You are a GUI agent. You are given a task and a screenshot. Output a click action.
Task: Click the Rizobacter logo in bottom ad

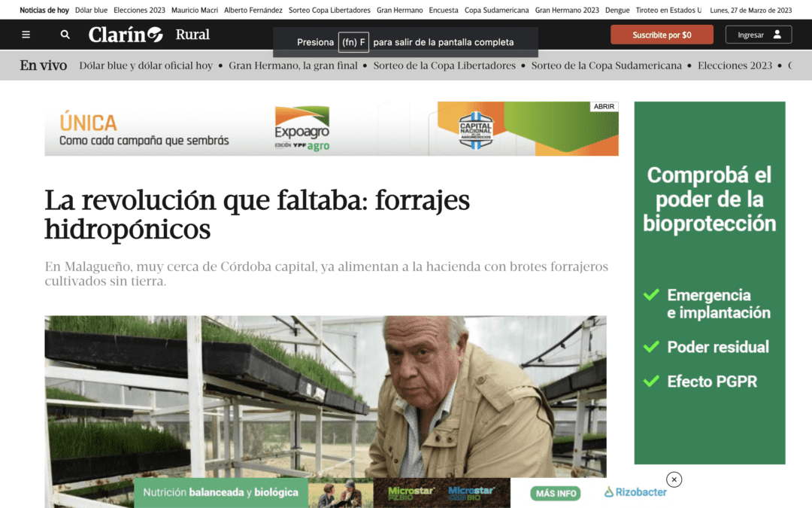coord(635,492)
